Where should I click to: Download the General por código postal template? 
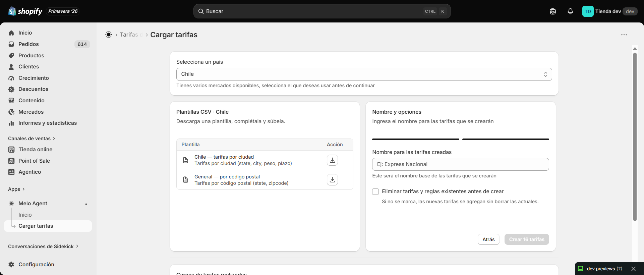[332, 180]
